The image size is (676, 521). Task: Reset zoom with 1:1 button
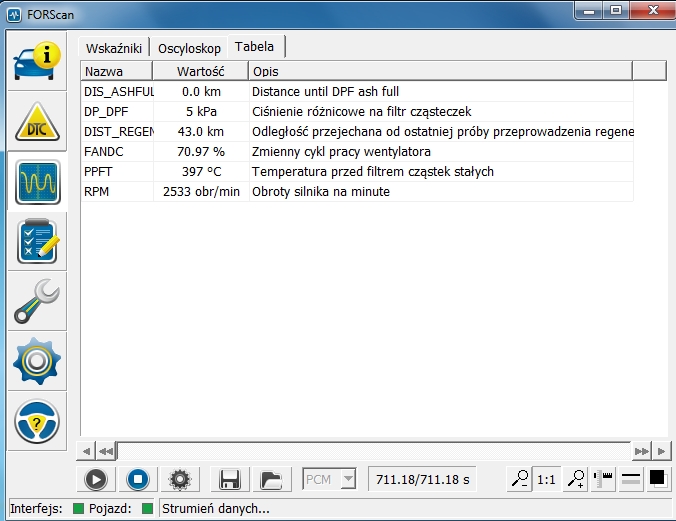pyautogui.click(x=547, y=479)
